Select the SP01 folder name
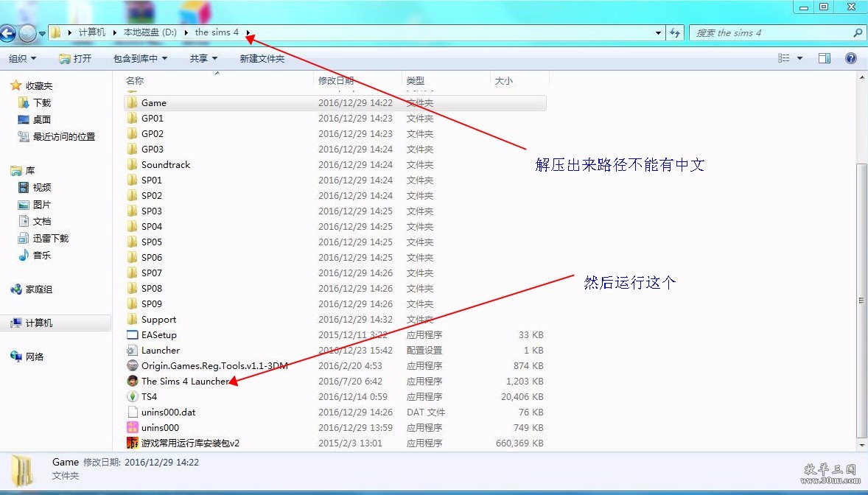Image resolution: width=868 pixels, height=495 pixels. [152, 180]
